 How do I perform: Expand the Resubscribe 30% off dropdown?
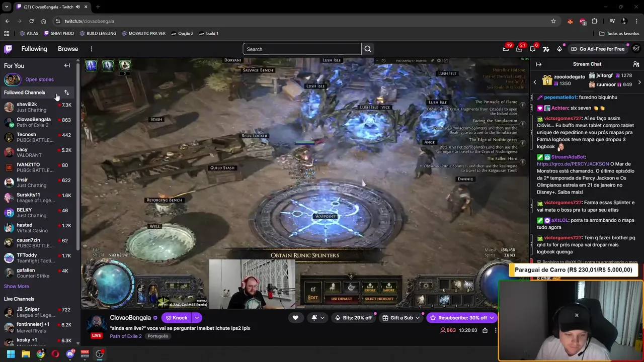(x=492, y=318)
